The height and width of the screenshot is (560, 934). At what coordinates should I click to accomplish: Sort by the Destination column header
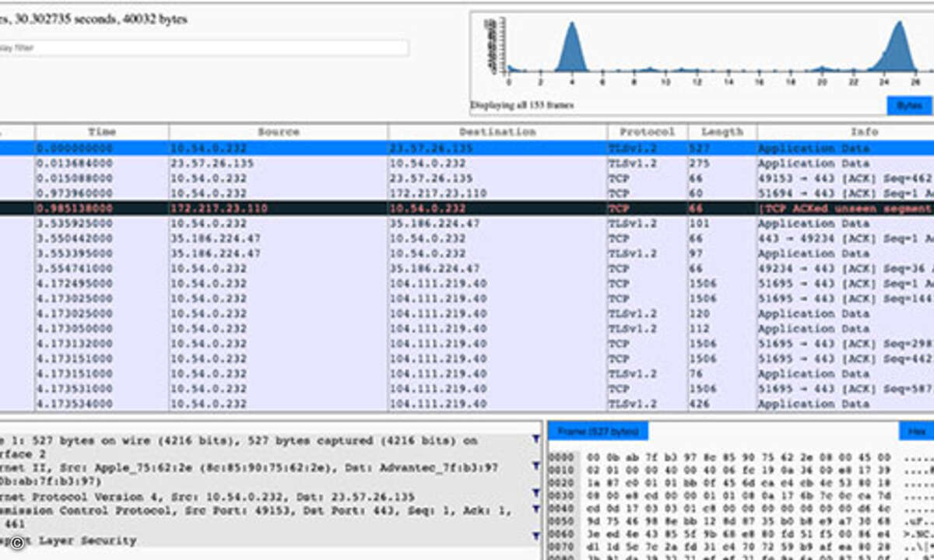pos(497,132)
